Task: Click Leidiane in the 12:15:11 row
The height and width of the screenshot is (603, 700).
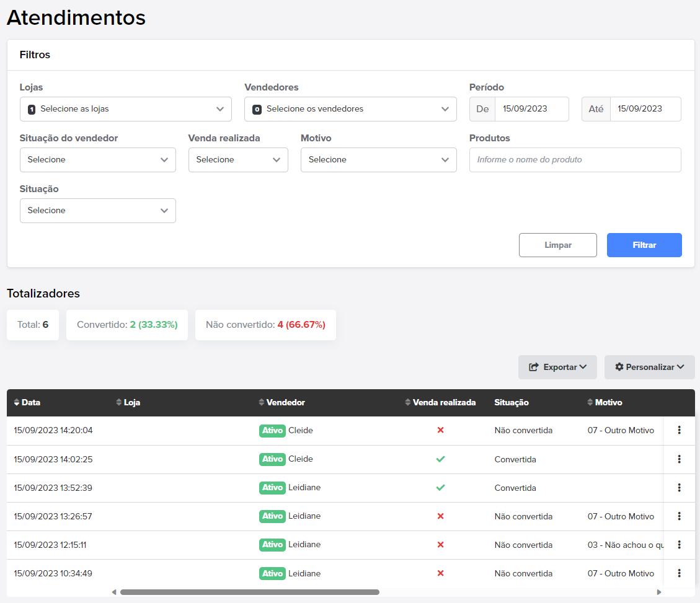Action: click(x=304, y=545)
